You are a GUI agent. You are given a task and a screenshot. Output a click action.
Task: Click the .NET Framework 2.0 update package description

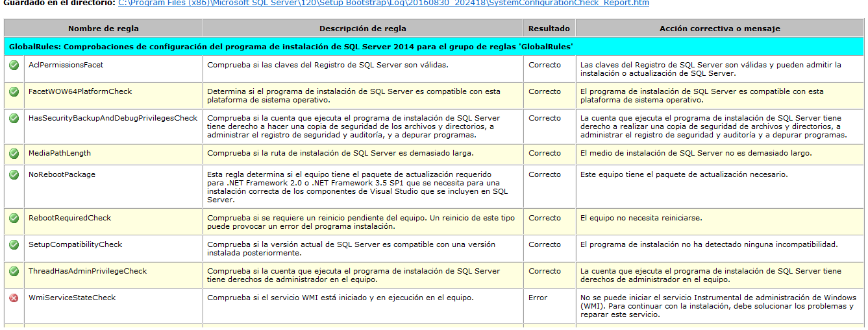click(x=358, y=187)
